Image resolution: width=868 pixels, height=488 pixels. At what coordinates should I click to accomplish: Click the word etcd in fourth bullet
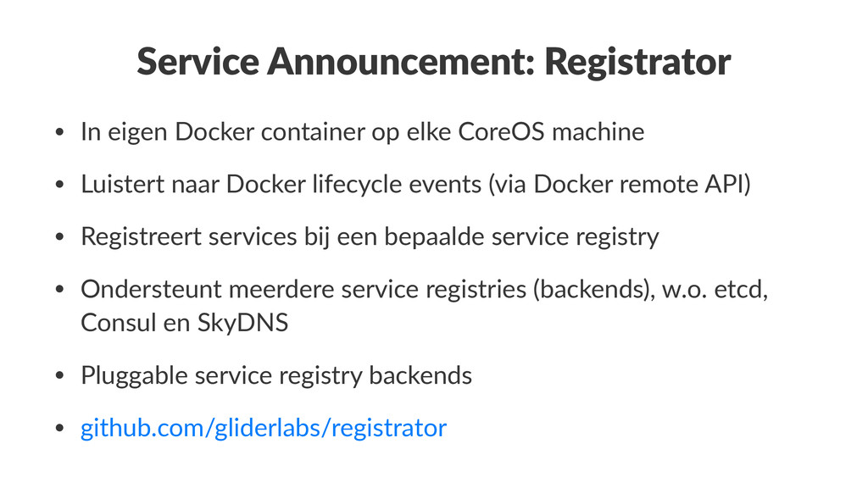741,290
